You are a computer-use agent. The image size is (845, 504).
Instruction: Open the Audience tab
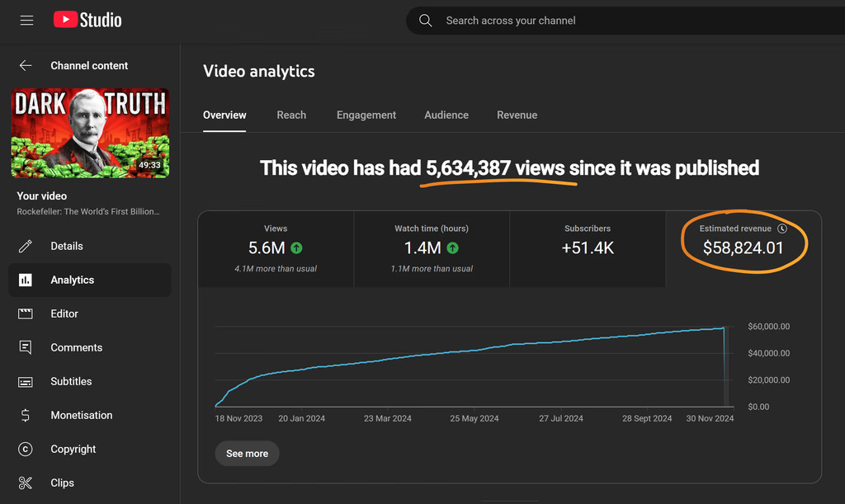click(x=446, y=115)
